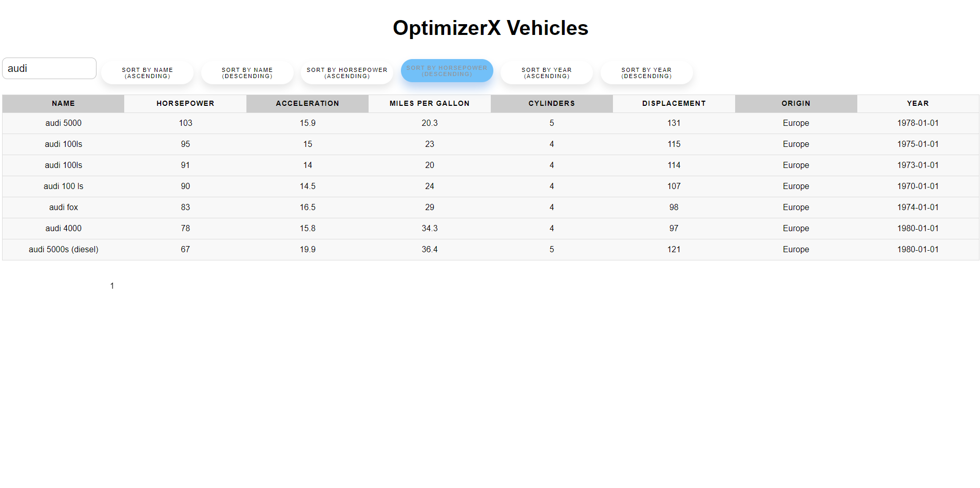This screenshot has width=980, height=488.
Task: Sort the list by Year descending
Action: tap(646, 73)
